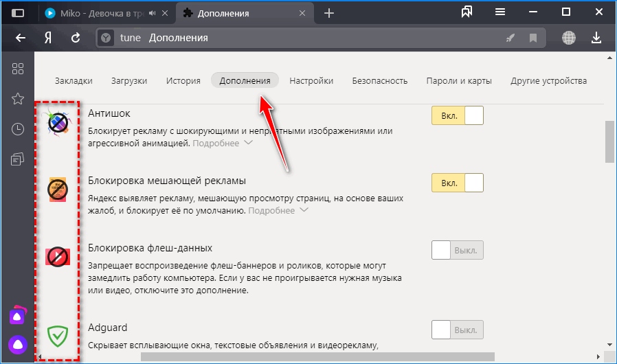Open the collections icon in sidebar
Viewport: 617px width, 364px height.
tap(18, 159)
